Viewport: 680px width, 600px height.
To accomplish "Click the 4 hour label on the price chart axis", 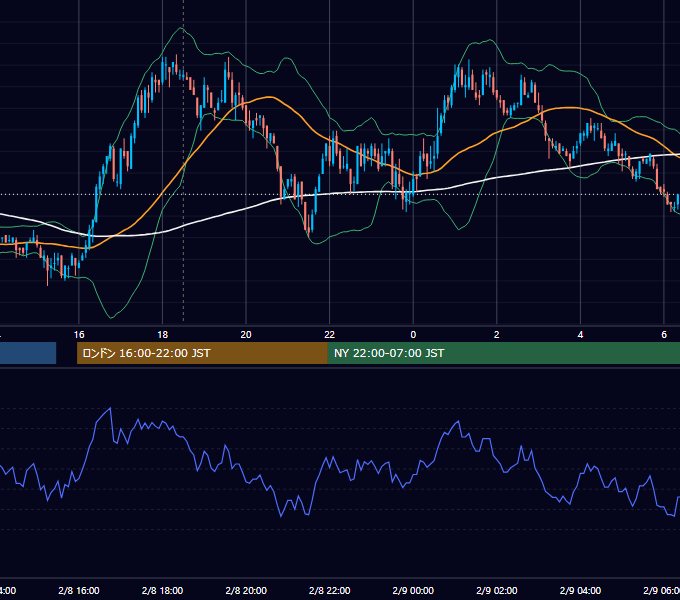I will 580,335.
